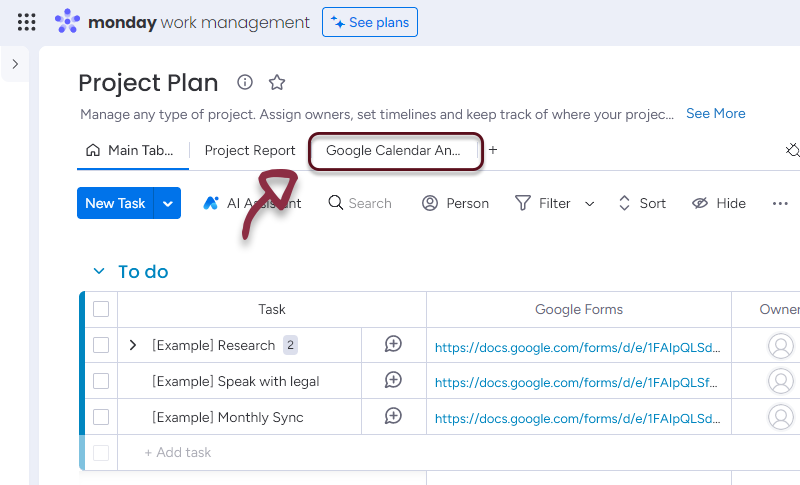Click owner avatar for Research task

pyautogui.click(x=780, y=346)
